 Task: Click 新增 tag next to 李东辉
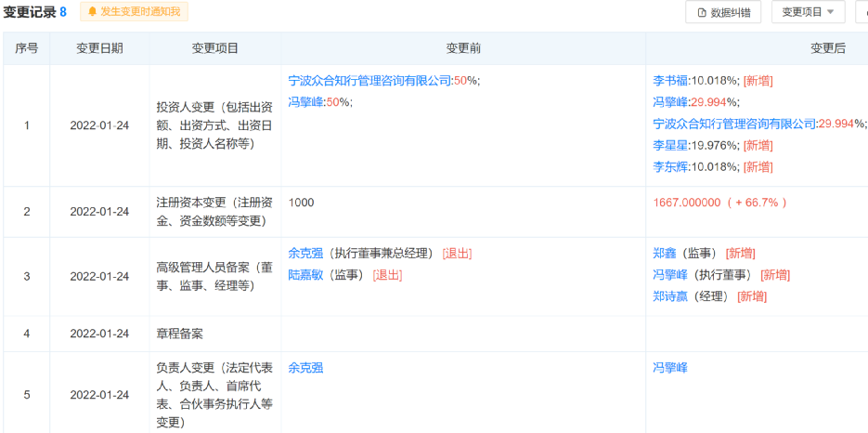point(758,167)
